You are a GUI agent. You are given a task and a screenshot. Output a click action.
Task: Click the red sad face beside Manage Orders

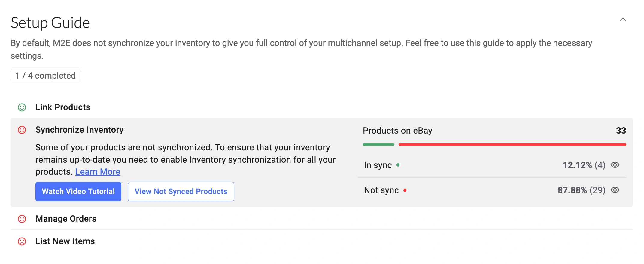[x=22, y=219]
